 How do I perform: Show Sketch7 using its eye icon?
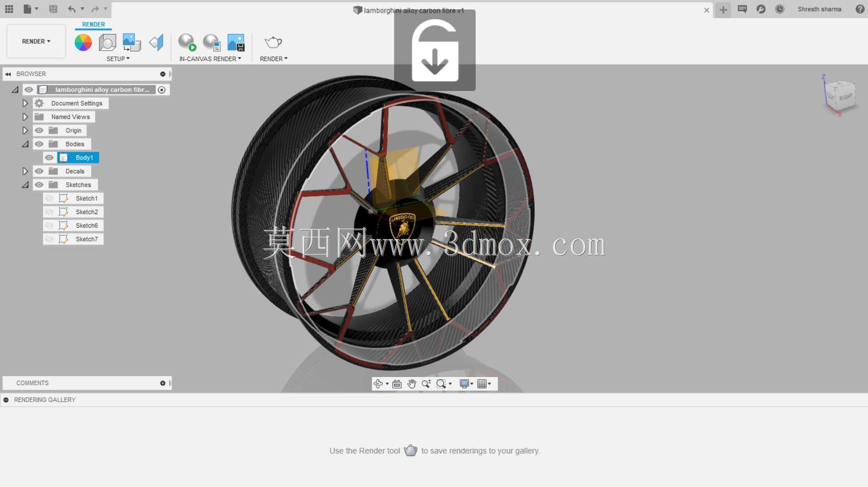[x=49, y=239]
